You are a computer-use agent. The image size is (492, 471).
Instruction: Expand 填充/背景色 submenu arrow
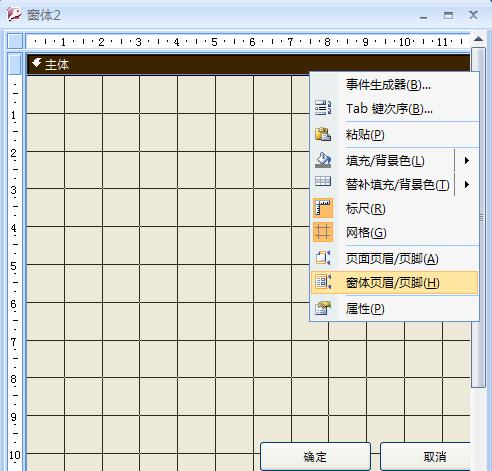(467, 161)
